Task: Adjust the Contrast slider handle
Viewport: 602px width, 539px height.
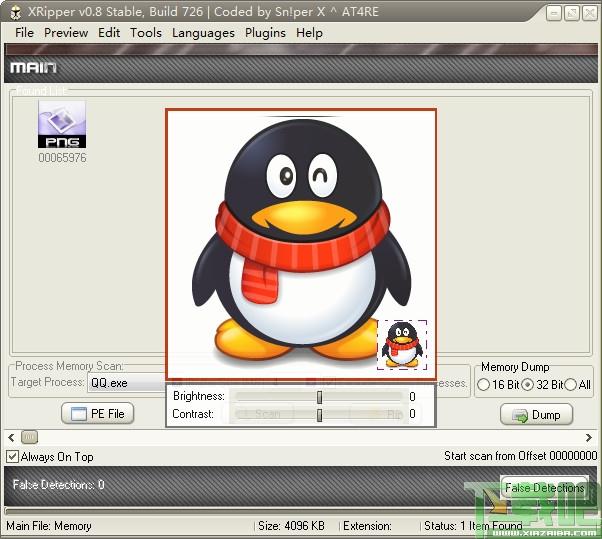Action: pyautogui.click(x=319, y=415)
